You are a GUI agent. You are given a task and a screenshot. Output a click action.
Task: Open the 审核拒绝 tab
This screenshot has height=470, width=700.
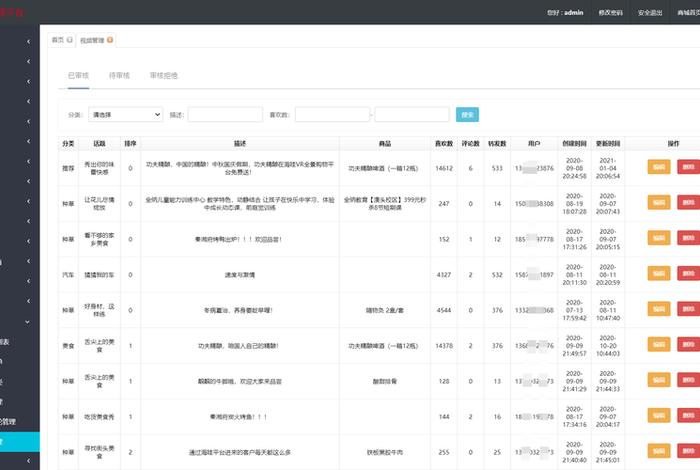click(x=164, y=75)
